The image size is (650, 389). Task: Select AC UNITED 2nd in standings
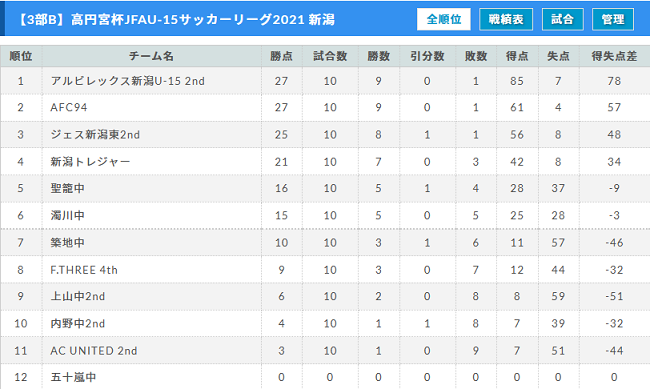point(94,351)
